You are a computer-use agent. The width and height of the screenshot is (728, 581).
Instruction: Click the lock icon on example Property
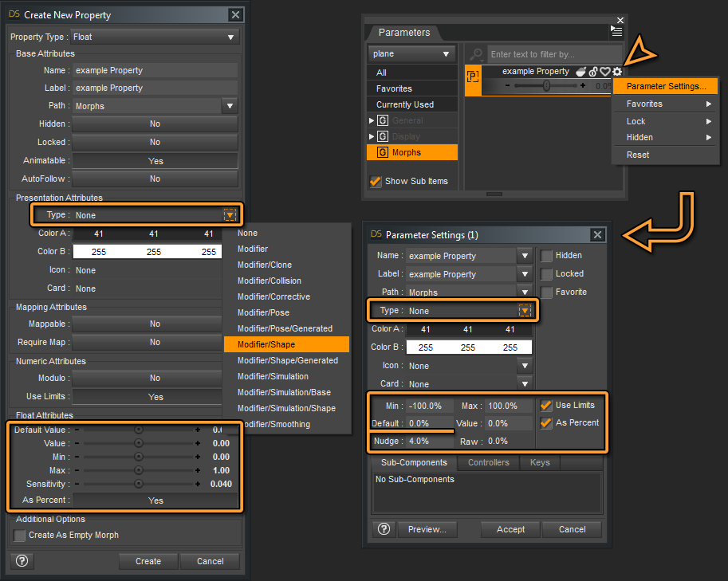593,72
